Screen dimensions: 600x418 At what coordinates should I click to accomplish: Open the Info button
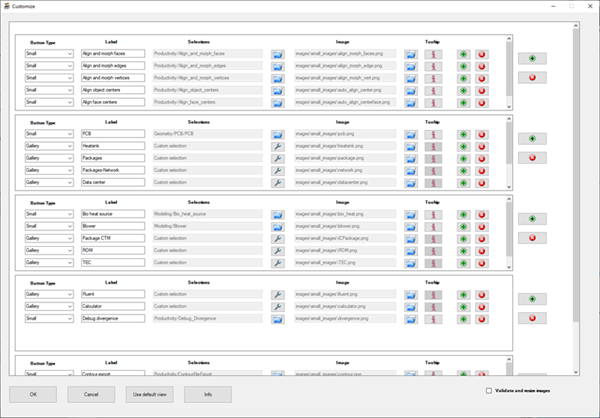(207, 394)
